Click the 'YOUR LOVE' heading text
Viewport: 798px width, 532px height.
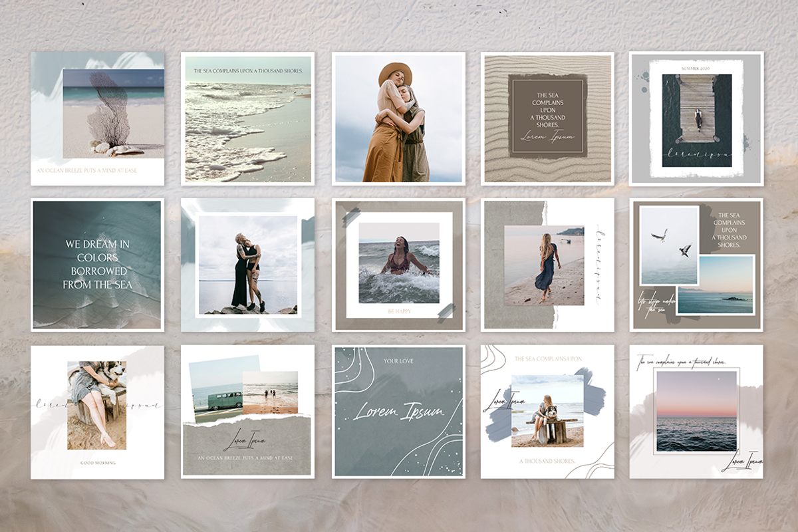click(398, 361)
